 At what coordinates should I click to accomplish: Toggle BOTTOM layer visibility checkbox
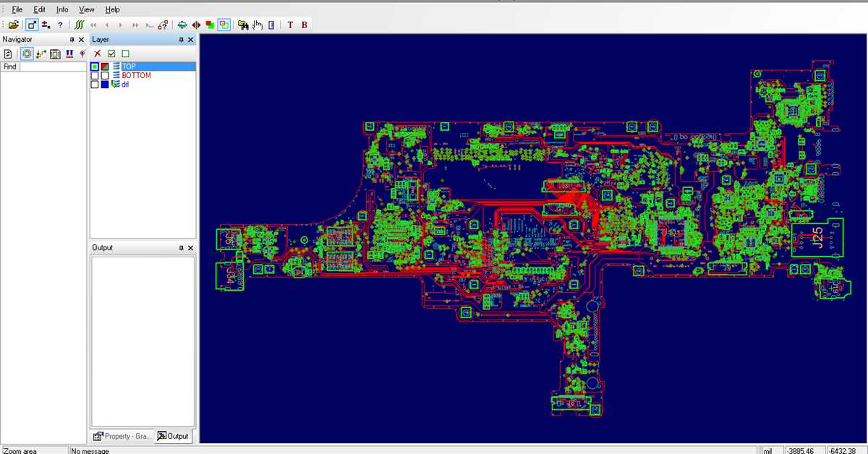pos(95,75)
